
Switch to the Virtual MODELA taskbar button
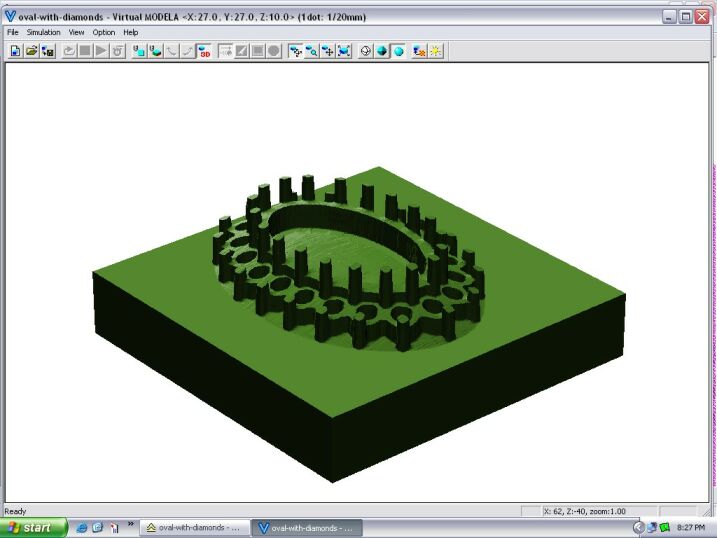(306, 527)
